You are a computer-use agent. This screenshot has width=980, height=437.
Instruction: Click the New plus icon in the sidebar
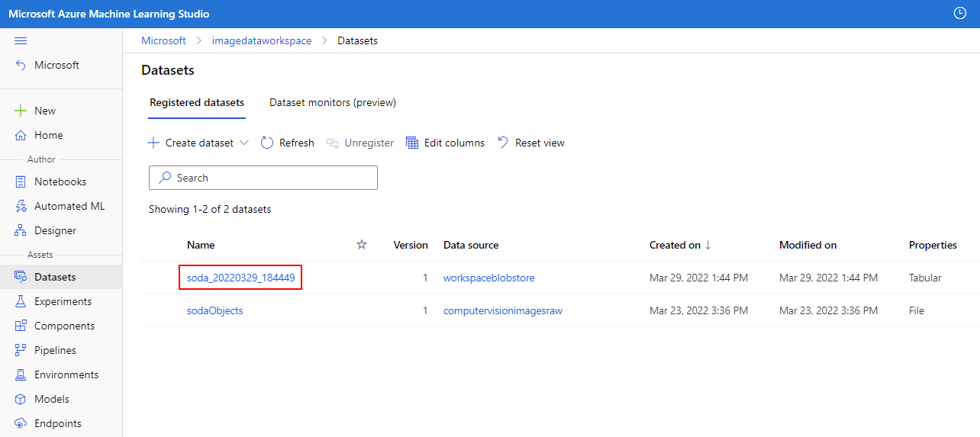click(21, 111)
